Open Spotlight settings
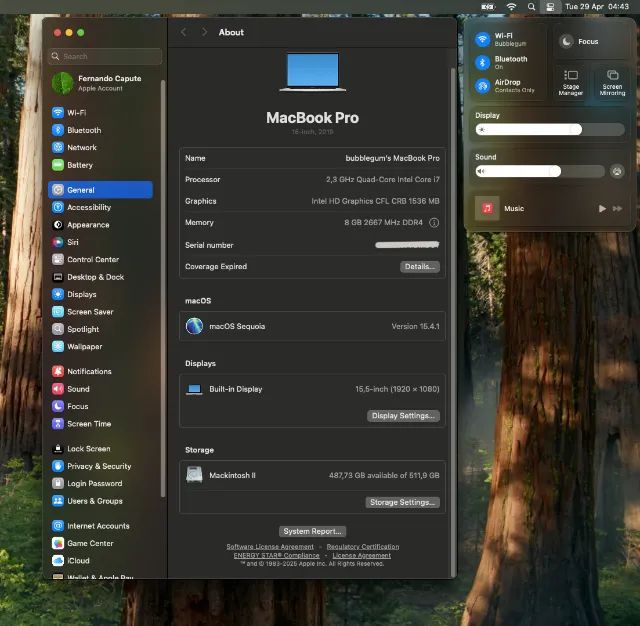Screen dimensions: 640x626 [x=100, y=329]
